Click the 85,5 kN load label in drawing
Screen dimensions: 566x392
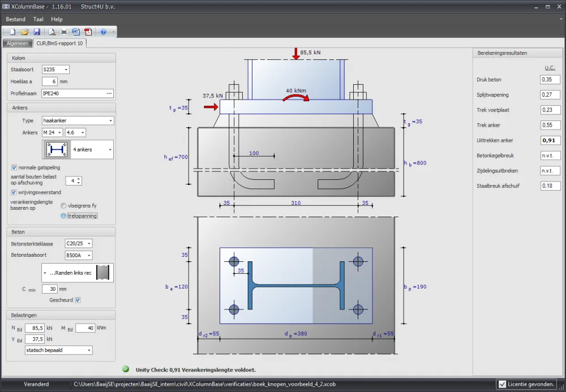pos(310,52)
